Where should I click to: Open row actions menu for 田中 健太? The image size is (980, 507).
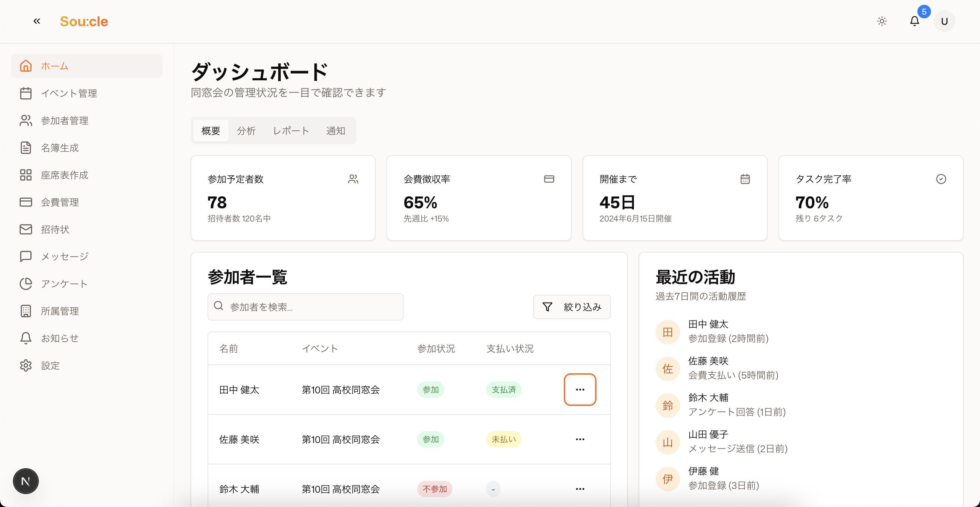580,390
